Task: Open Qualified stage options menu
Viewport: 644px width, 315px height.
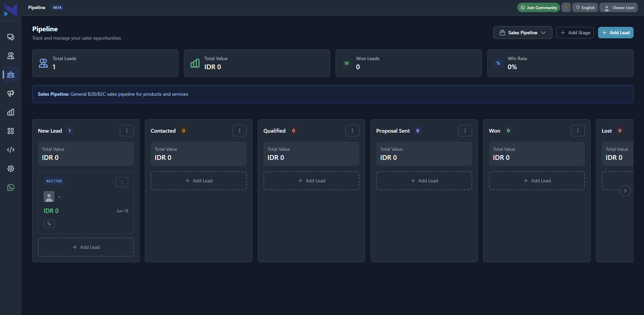Action: (x=352, y=131)
